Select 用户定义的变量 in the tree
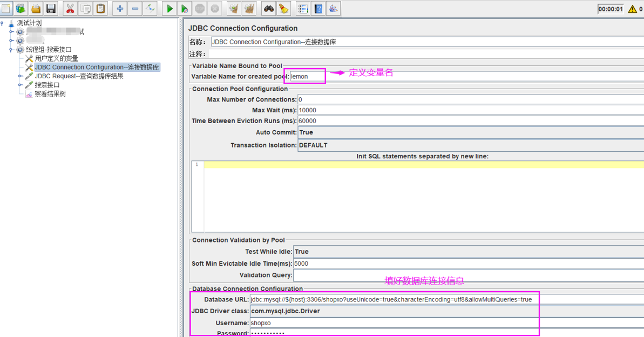This screenshot has height=337, width=644. (x=56, y=58)
